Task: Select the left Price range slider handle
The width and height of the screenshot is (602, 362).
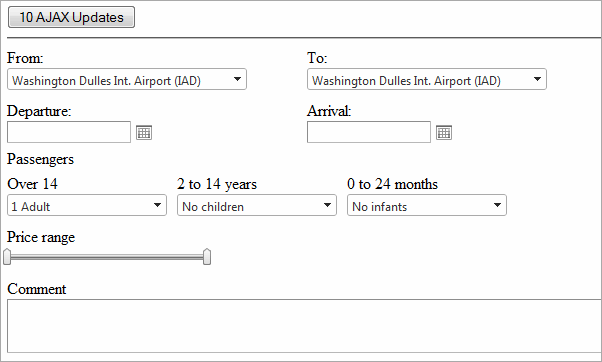Action: 7,257
